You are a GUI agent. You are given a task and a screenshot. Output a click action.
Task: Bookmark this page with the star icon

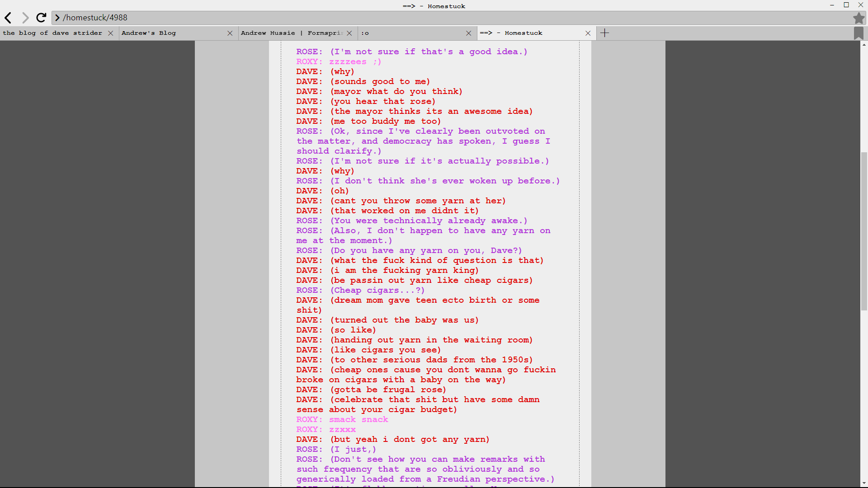(x=859, y=18)
